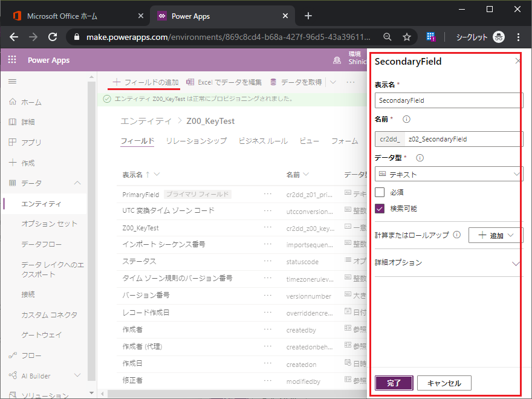Image resolution: width=532 pixels, height=399 pixels.
Task: Click the info icon next to 名前
Action: coord(406,119)
